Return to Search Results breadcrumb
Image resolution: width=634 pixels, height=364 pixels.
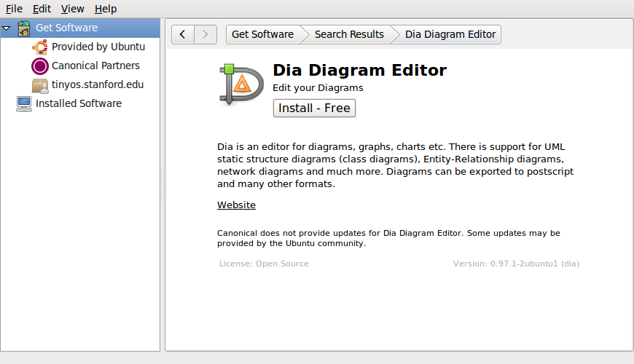pos(349,34)
